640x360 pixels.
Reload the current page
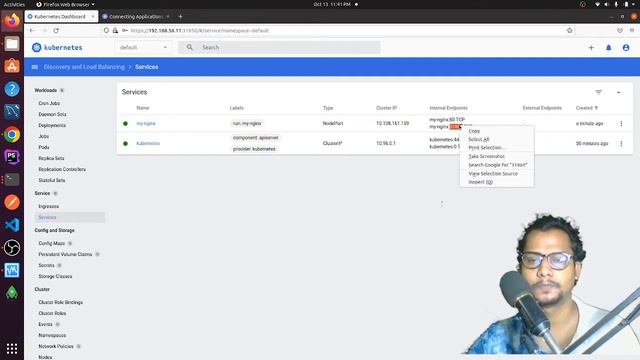tap(56, 31)
